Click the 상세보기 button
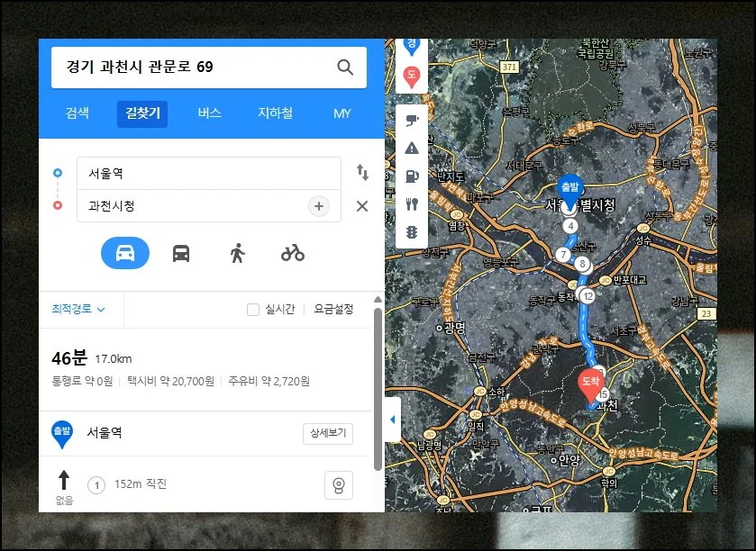 click(x=327, y=433)
